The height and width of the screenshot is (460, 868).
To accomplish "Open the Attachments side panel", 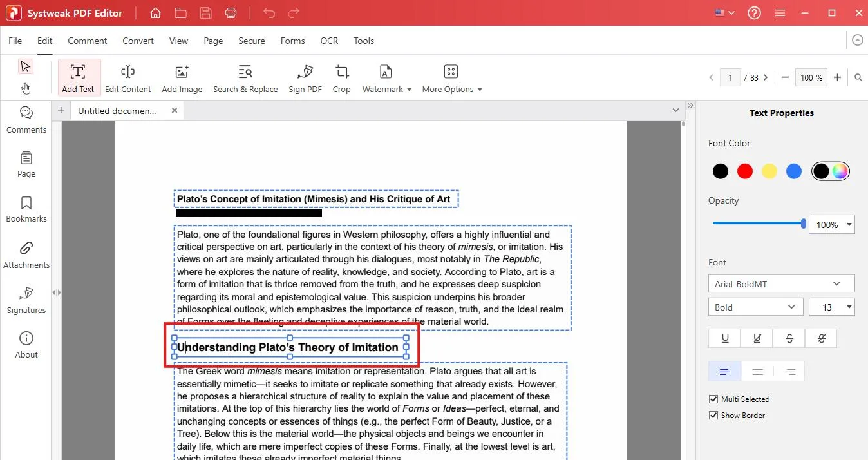I will (x=26, y=255).
